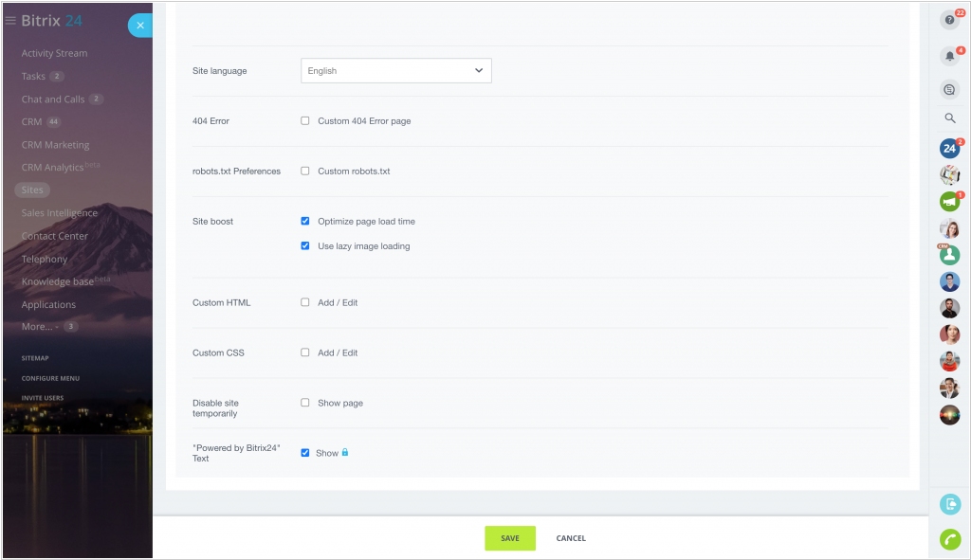Click the Cancel button
Viewport: 971px width, 560px height.
tap(571, 538)
